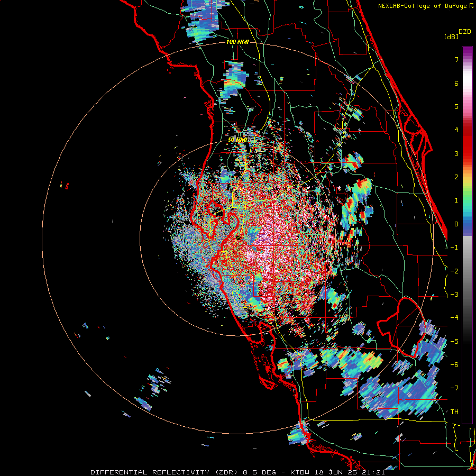Click the -5 value on the color scale

[x=454, y=342]
